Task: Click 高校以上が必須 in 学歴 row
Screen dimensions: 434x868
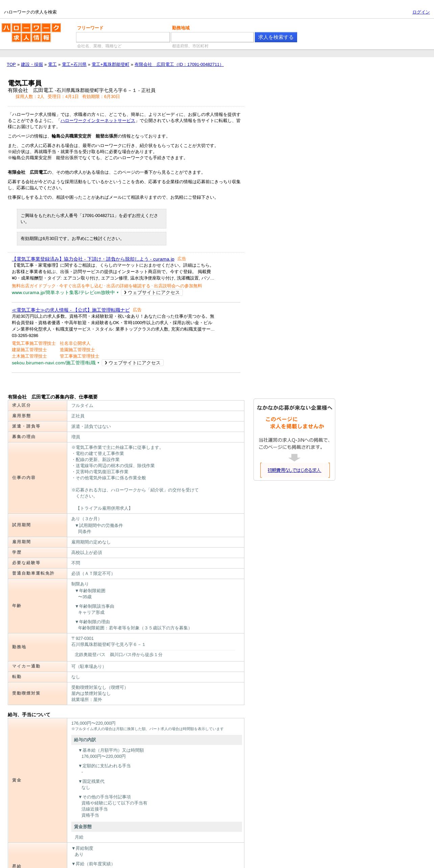Action: (x=87, y=553)
